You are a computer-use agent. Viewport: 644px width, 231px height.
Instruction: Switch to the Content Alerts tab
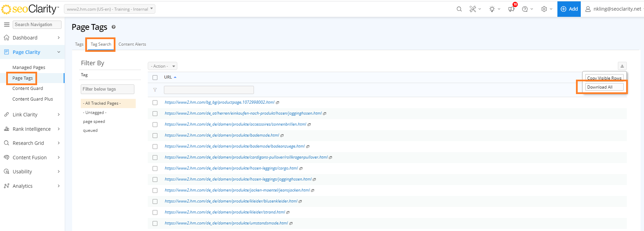coord(132,44)
